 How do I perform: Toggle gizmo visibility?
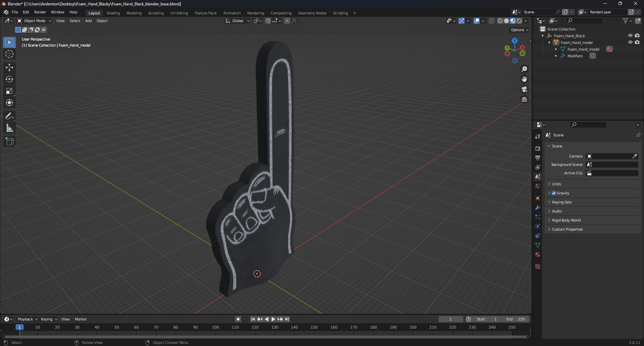[462, 21]
